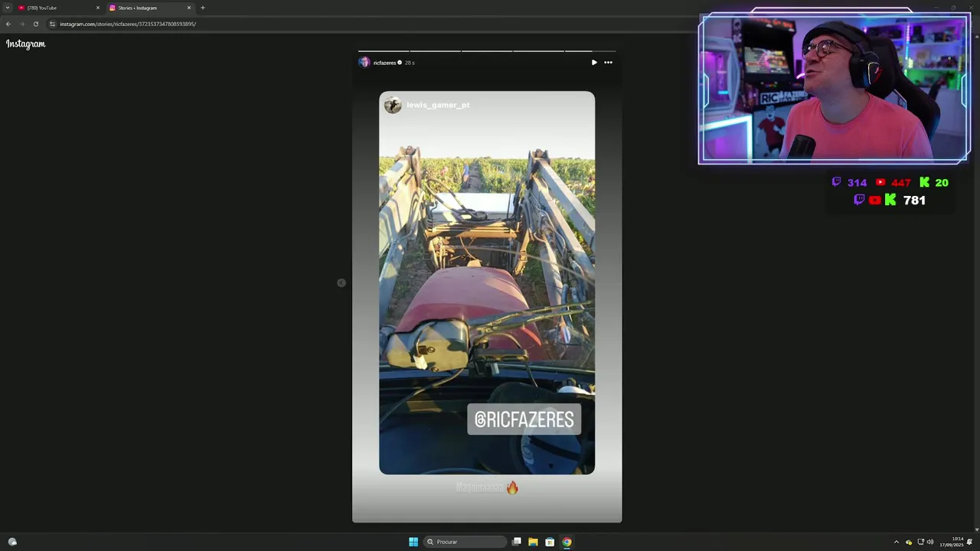This screenshot has width=980, height=551.
Task: Open the network tray icon
Action: (x=920, y=542)
